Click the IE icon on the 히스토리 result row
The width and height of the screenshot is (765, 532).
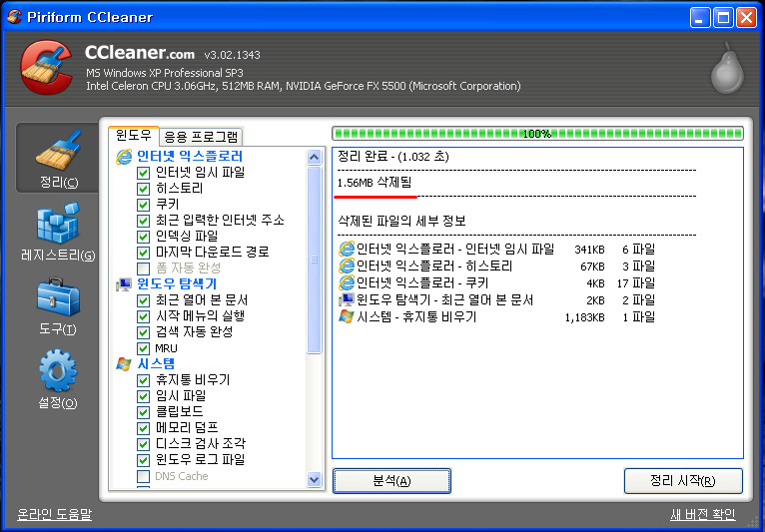click(x=346, y=266)
